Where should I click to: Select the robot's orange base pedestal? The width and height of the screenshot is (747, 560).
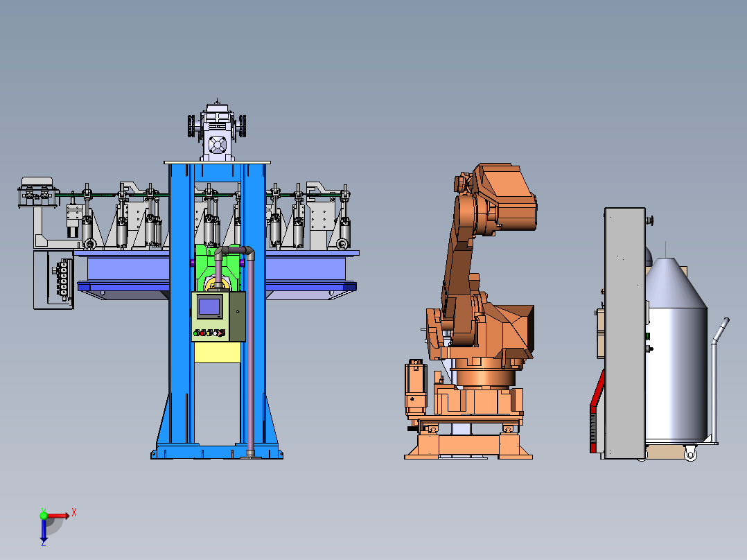pos(468,446)
